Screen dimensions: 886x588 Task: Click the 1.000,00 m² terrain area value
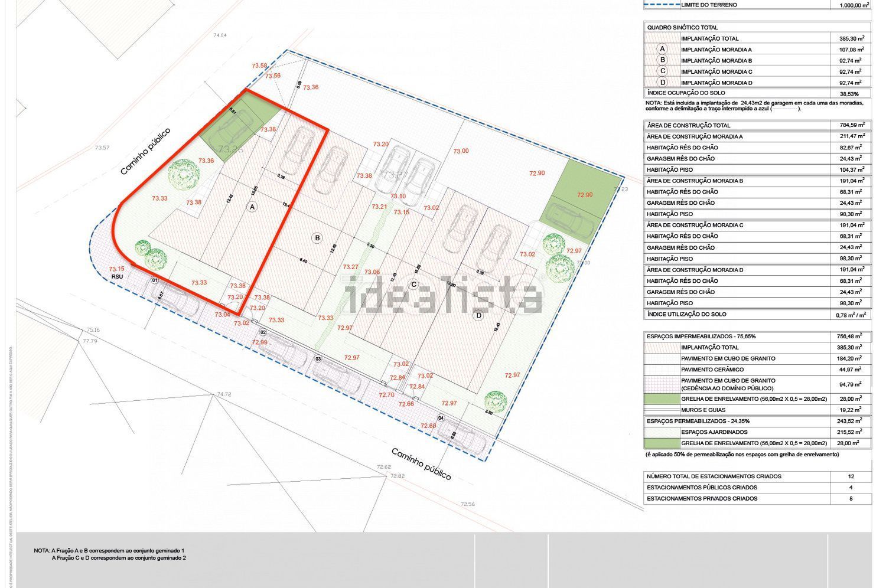click(x=854, y=5)
